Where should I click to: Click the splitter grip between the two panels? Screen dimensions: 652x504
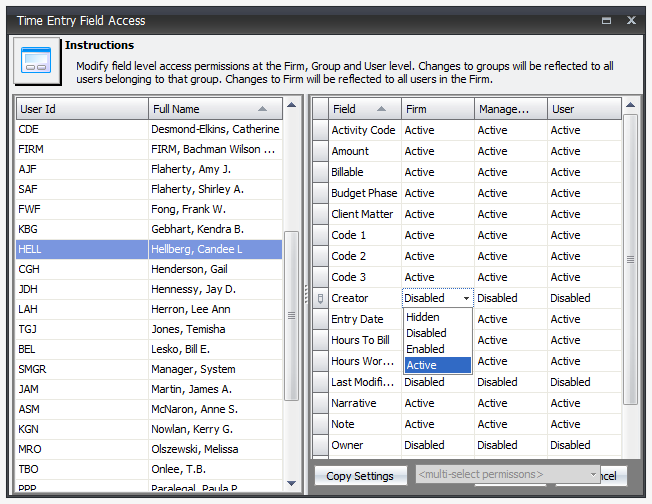[x=306, y=292]
